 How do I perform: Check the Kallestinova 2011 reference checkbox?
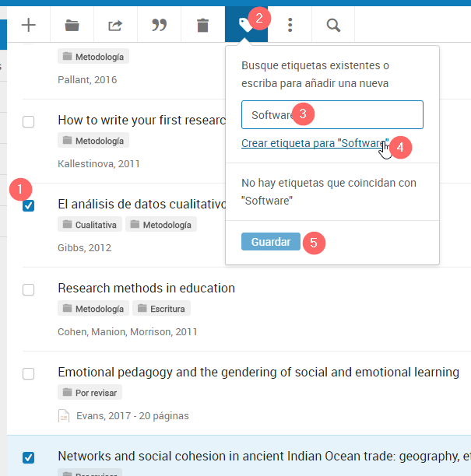29,121
